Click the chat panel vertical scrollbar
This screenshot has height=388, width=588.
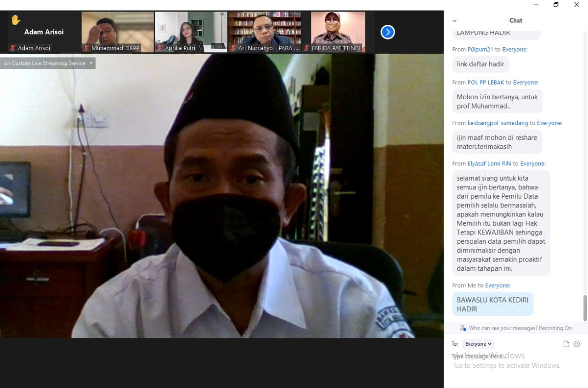pos(585,308)
